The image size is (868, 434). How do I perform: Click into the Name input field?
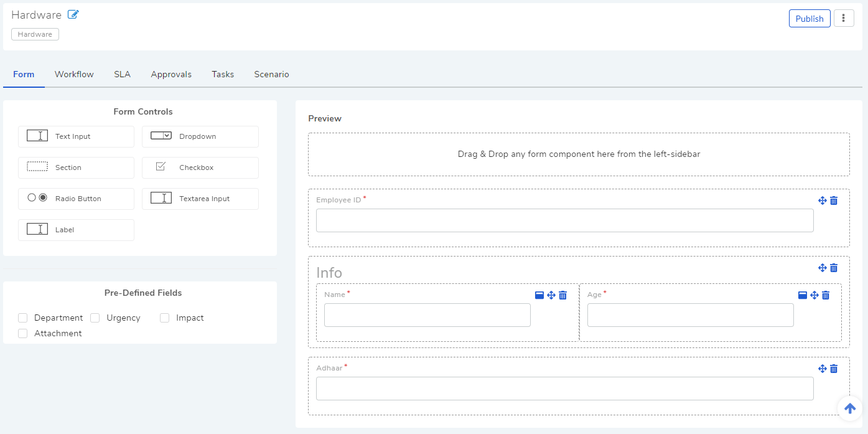click(x=427, y=315)
